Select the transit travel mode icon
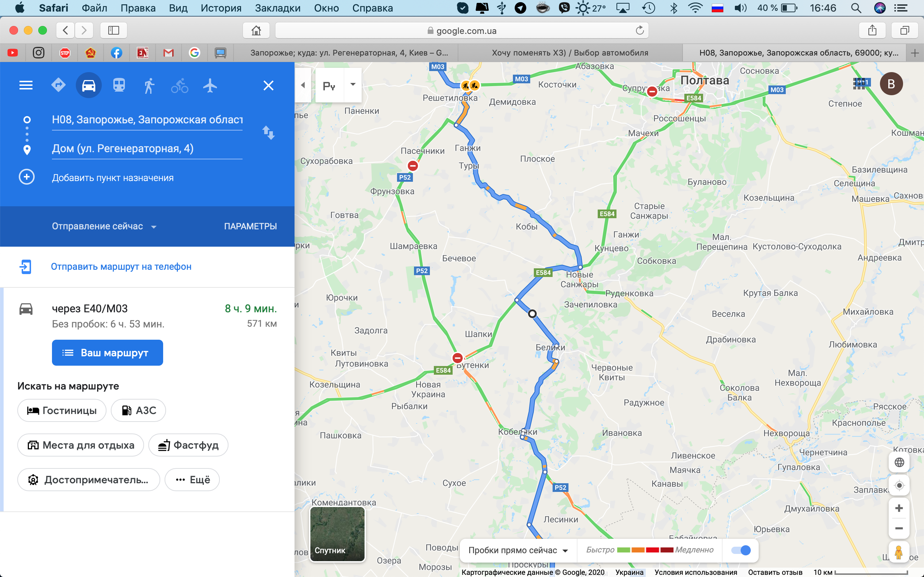Viewport: 924px width, 577px height. pos(119,85)
